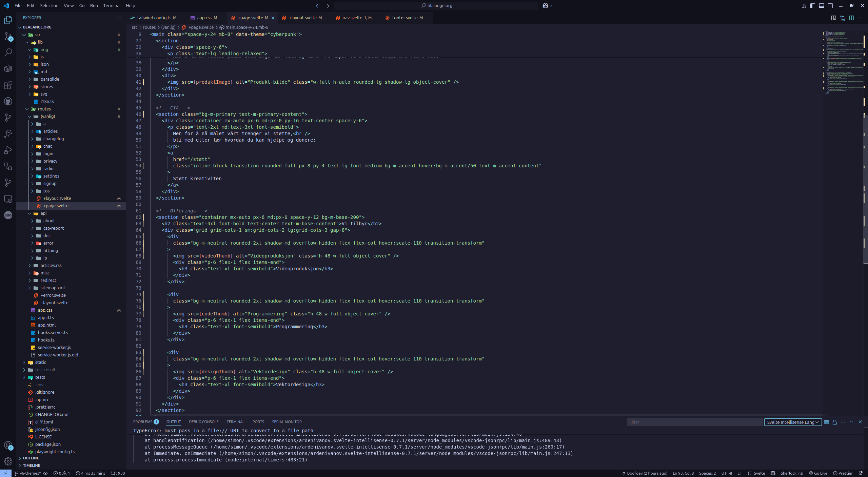Viewport: 868px width, 477px height.
Task: Open GitHub Copilot from the status bar
Action: 773,473
